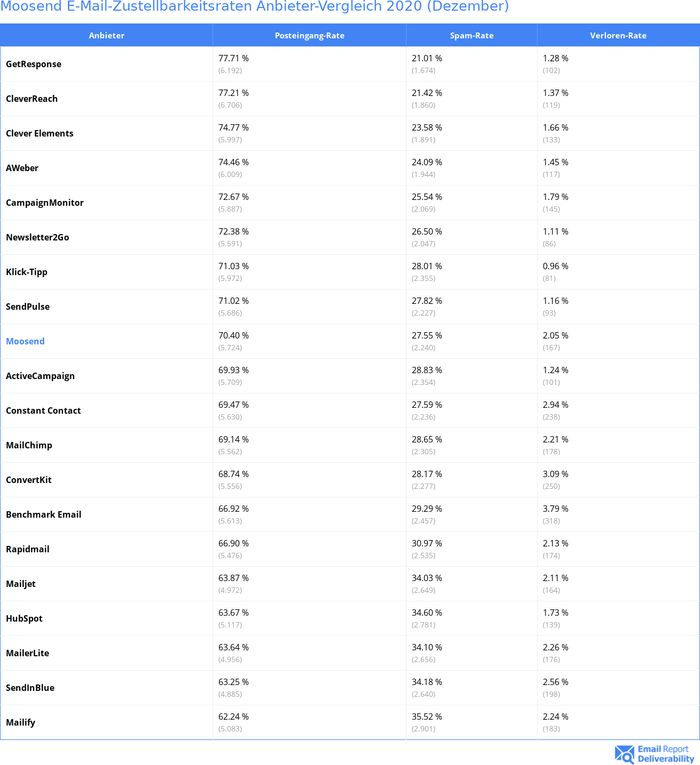Select the Anbieter column header
700x765 pixels.
(x=107, y=36)
